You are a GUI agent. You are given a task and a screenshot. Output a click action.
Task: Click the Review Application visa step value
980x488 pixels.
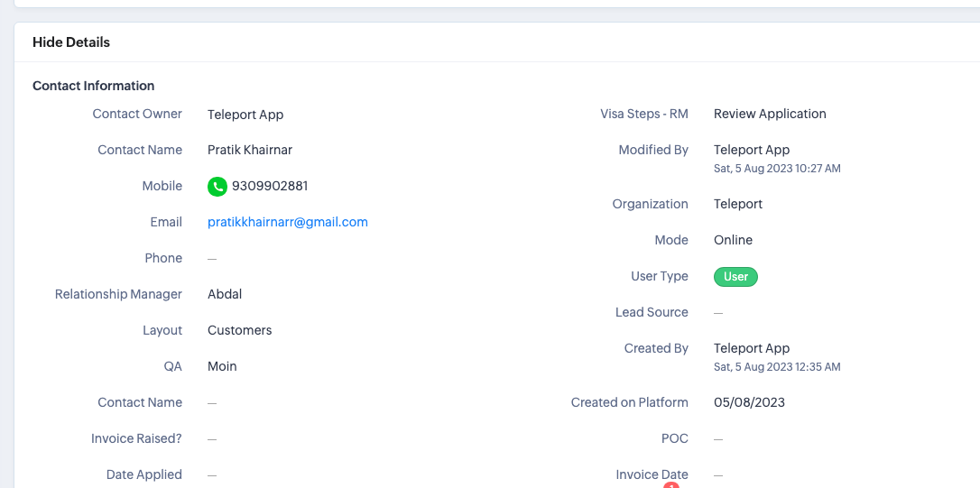click(x=770, y=114)
